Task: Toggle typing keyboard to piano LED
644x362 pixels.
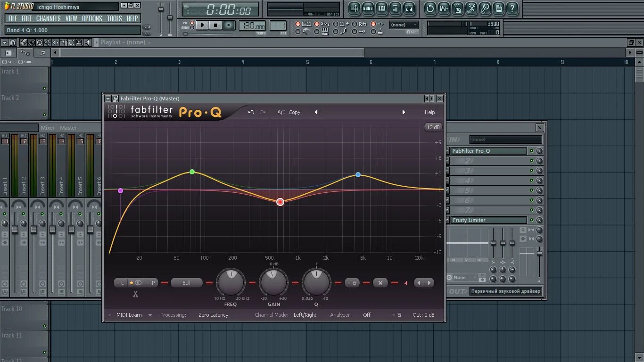Action: pyautogui.click(x=297, y=24)
